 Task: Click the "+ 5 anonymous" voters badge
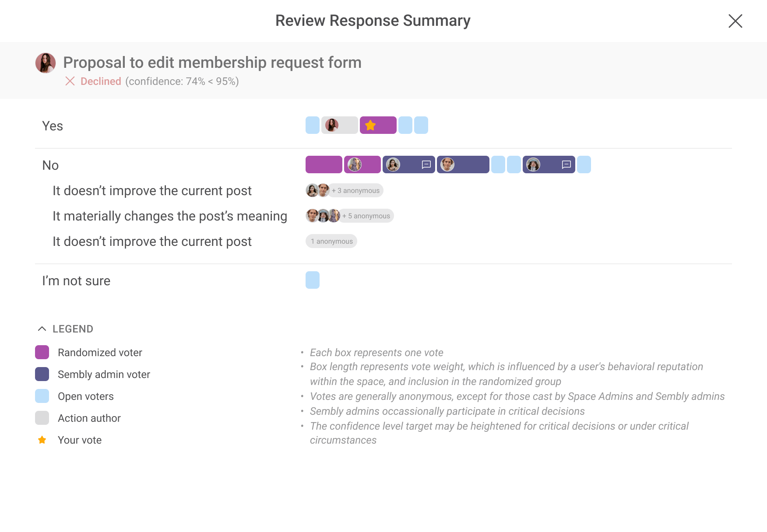click(x=366, y=216)
